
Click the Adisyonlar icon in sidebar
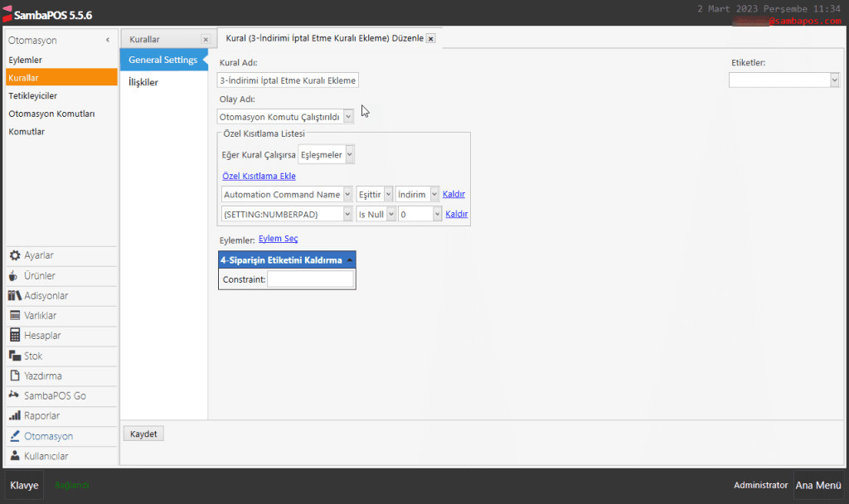click(15, 296)
